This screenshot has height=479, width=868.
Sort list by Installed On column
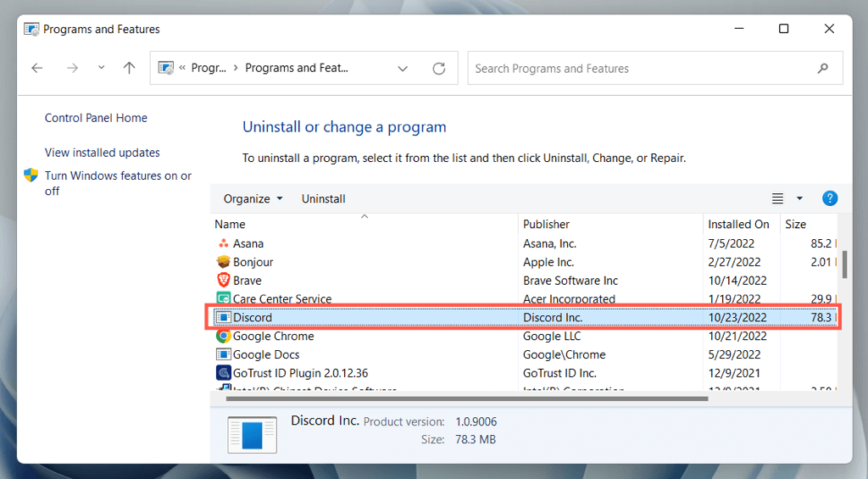click(738, 225)
